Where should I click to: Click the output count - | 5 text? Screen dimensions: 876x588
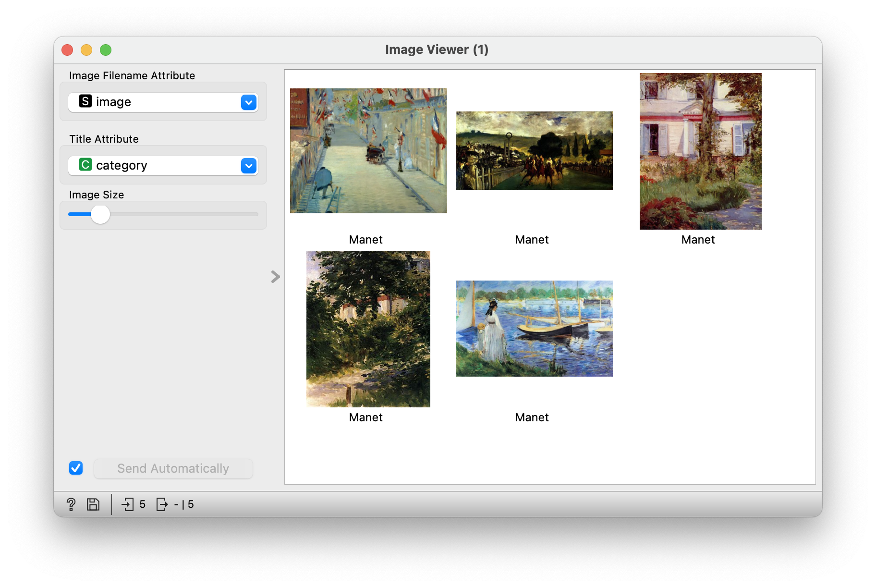[184, 504]
